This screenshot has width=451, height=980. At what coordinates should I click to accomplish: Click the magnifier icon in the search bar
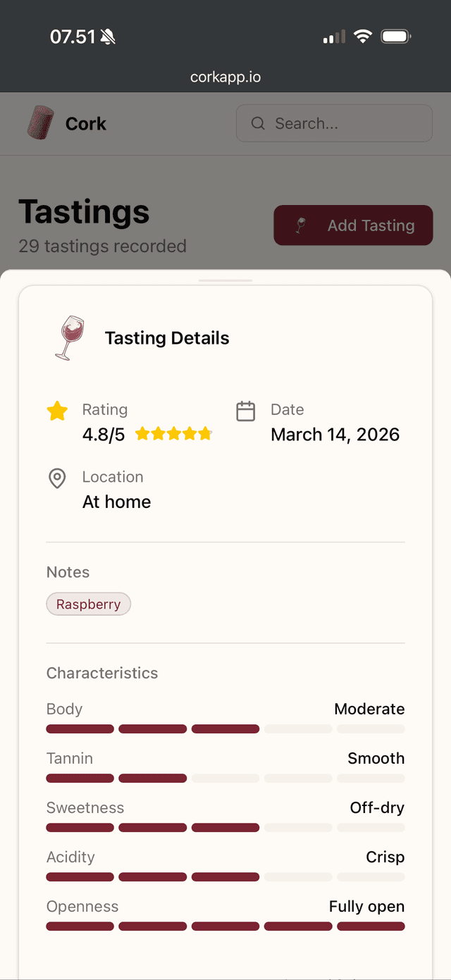coord(259,123)
